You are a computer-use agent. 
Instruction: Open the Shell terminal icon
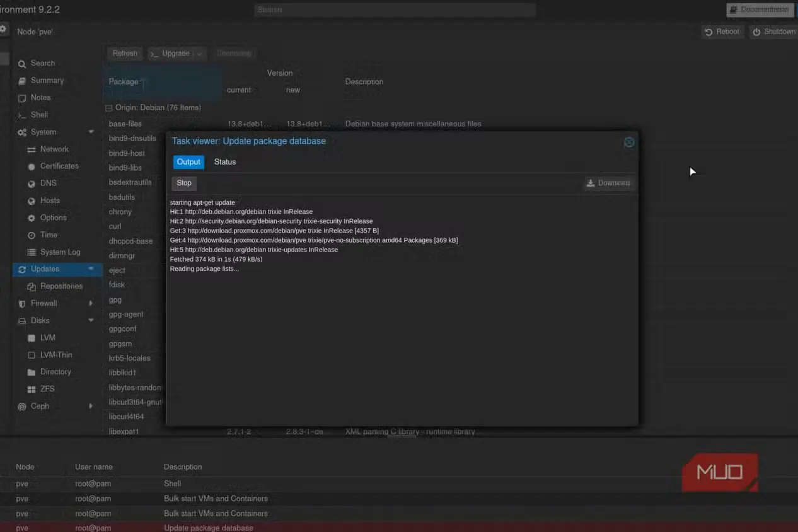22,115
